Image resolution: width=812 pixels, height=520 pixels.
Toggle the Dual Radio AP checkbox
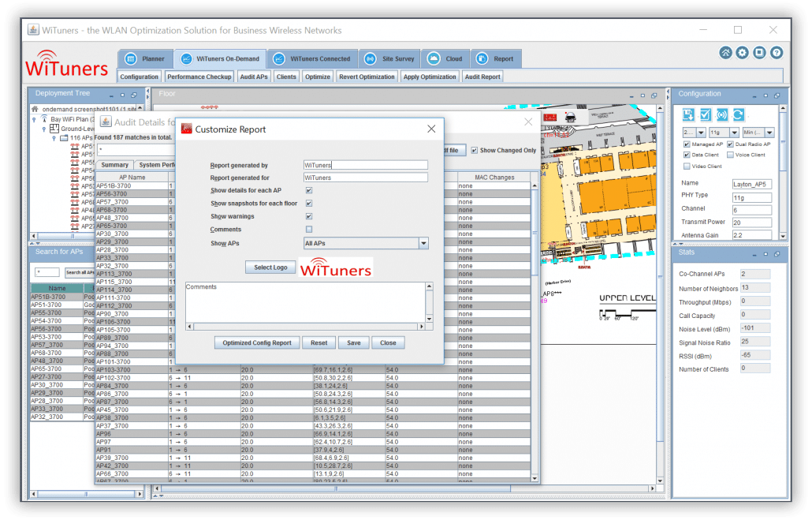730,144
